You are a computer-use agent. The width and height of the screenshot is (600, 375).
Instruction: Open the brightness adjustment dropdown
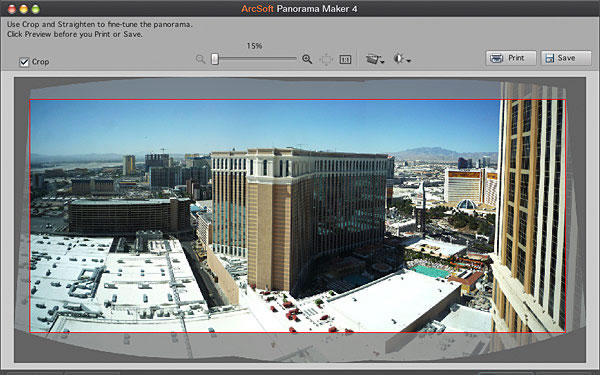coord(402,59)
